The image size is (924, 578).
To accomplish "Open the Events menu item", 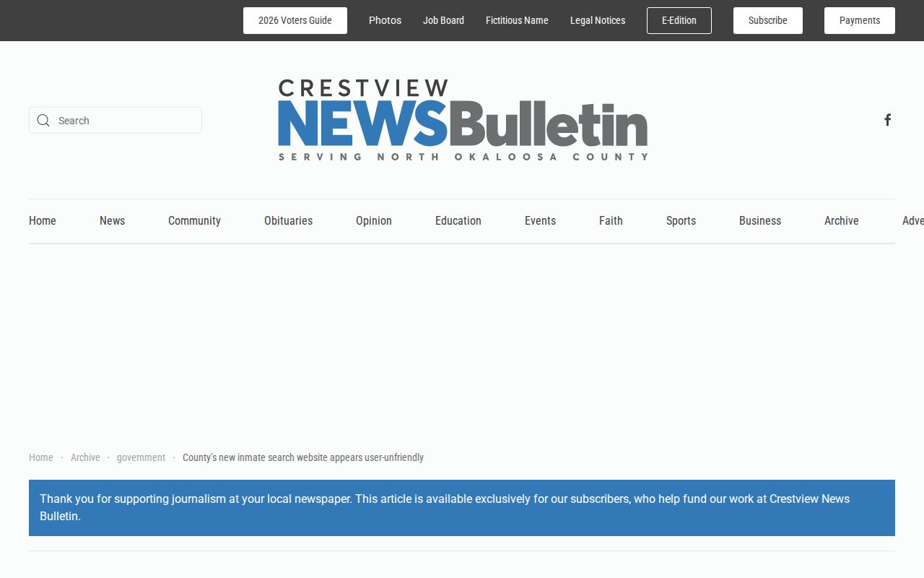I will 540,221.
